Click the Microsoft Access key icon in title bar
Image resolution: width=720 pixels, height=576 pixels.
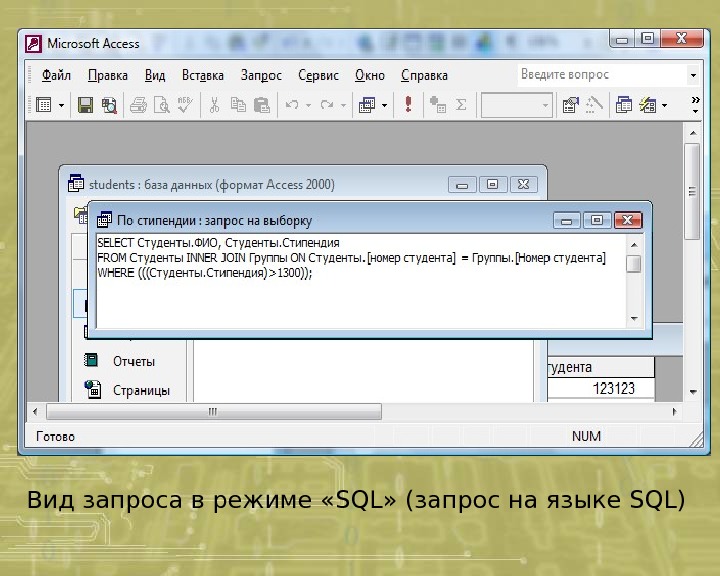(34, 44)
